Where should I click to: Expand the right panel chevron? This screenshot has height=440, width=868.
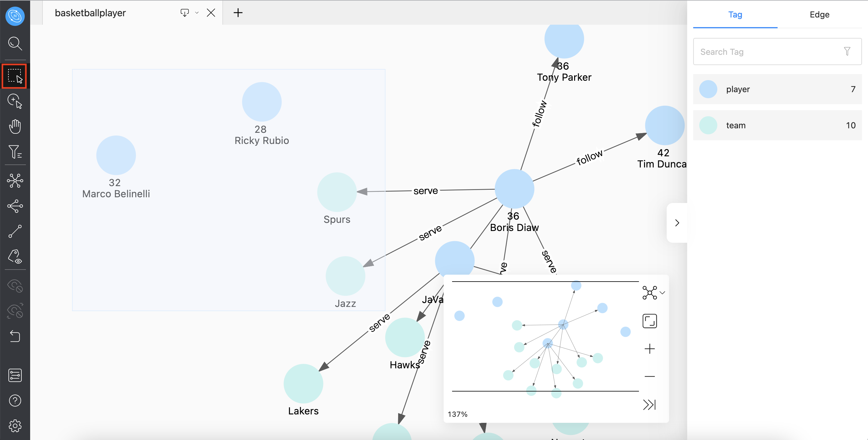tap(677, 223)
